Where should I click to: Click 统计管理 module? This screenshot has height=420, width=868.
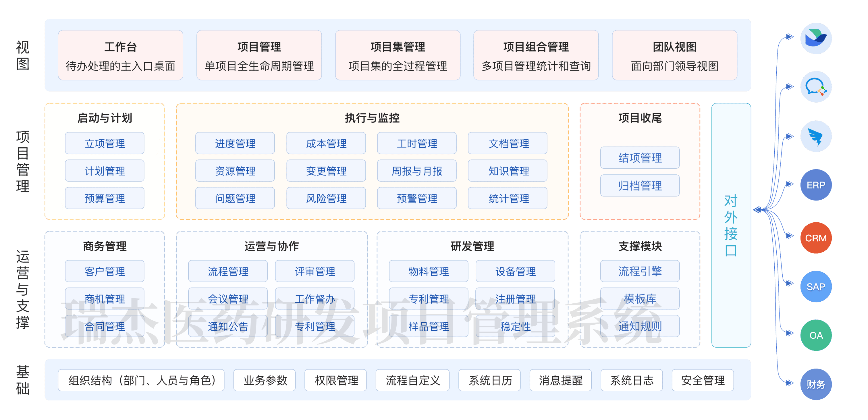pyautogui.click(x=508, y=198)
